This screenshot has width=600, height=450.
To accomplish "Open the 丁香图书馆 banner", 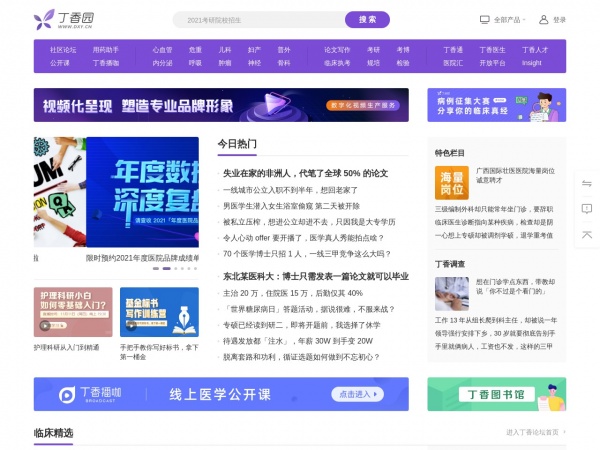I will coord(497,395).
